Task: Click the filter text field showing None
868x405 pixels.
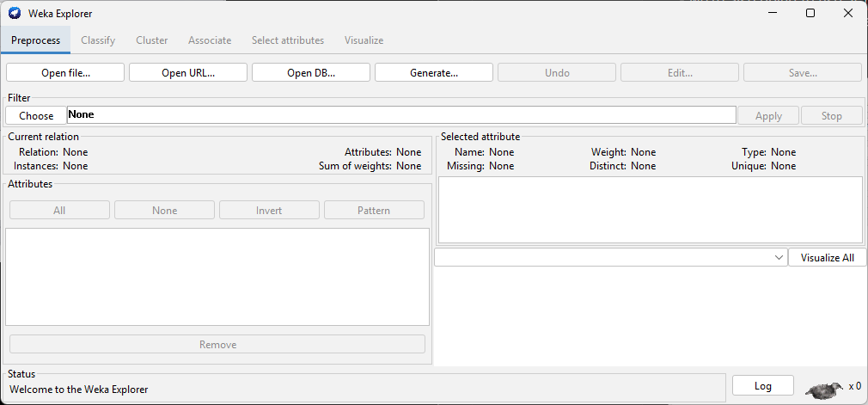Action: 401,115
